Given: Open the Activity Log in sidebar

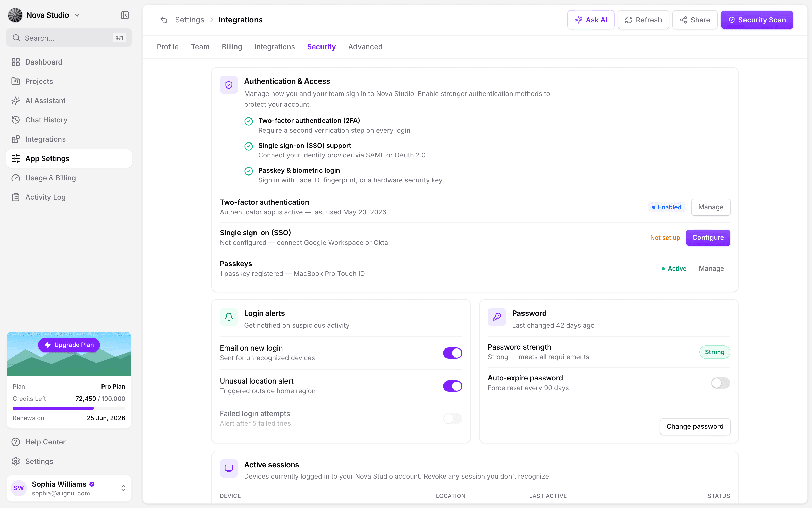Looking at the screenshot, I should pos(69,197).
